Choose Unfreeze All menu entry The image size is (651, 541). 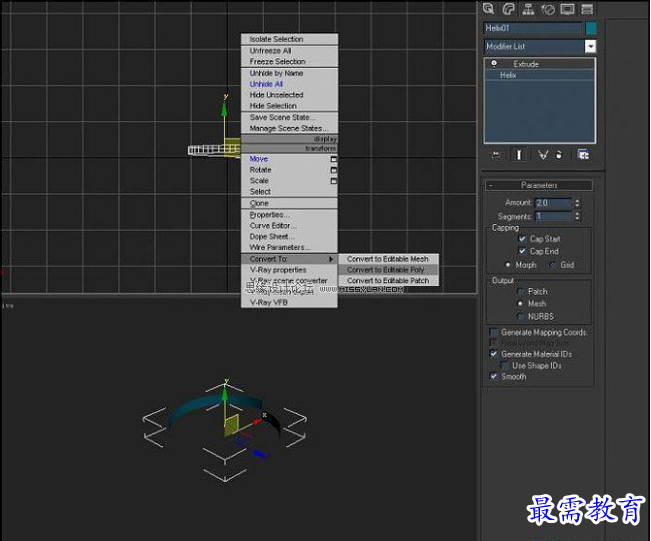point(289,51)
